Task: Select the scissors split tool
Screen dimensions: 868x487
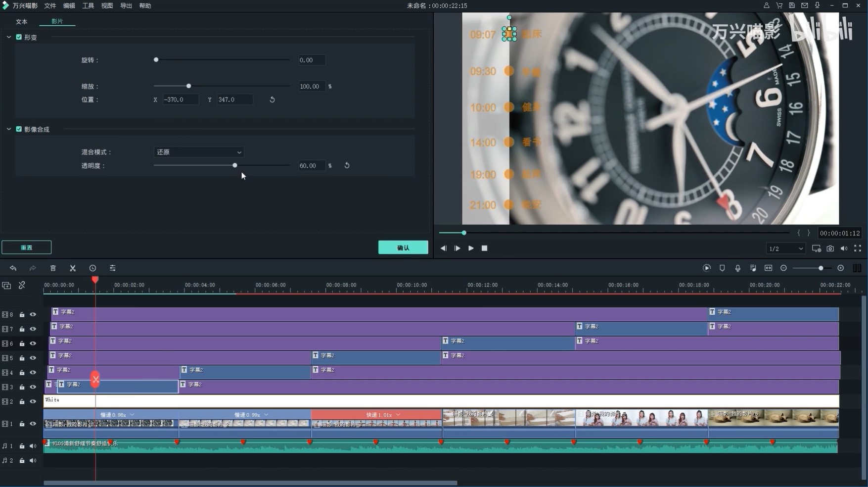Action: click(x=73, y=268)
